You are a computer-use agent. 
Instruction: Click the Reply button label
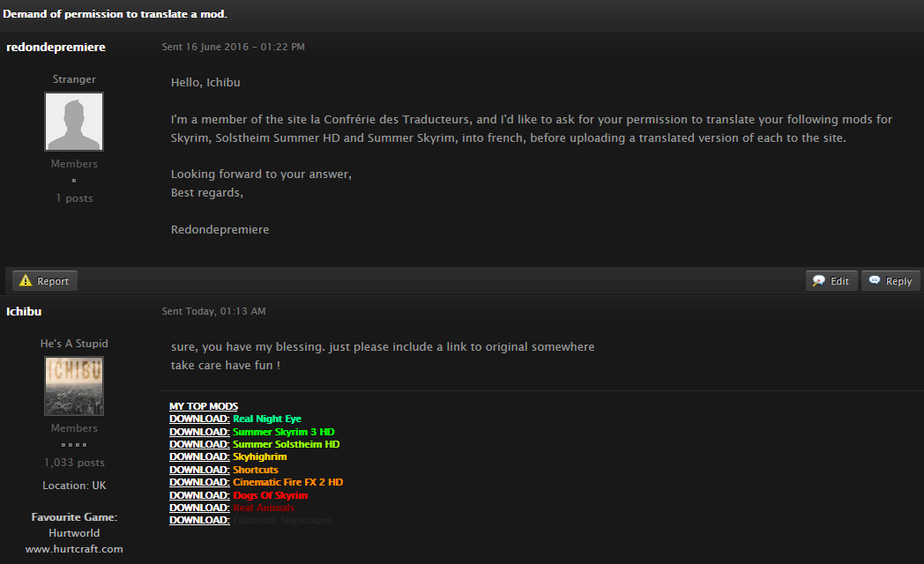(898, 281)
